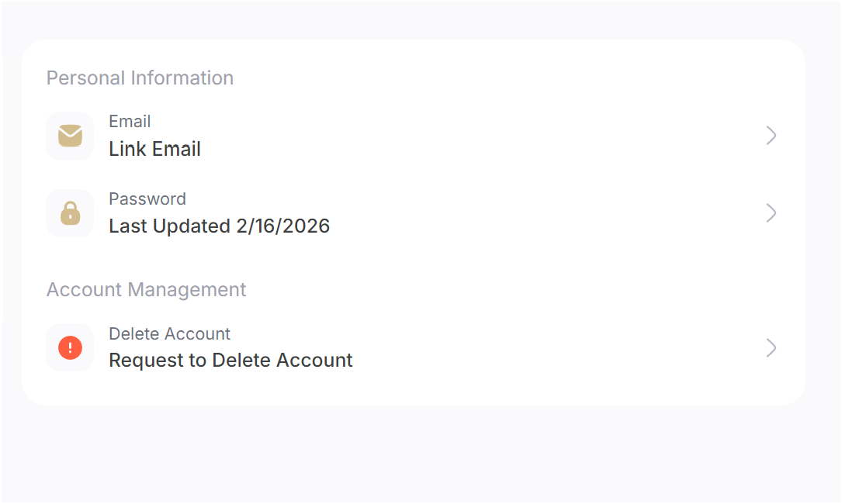Click the small Email label
Viewport: 842px width, 504px height.
pyautogui.click(x=130, y=121)
